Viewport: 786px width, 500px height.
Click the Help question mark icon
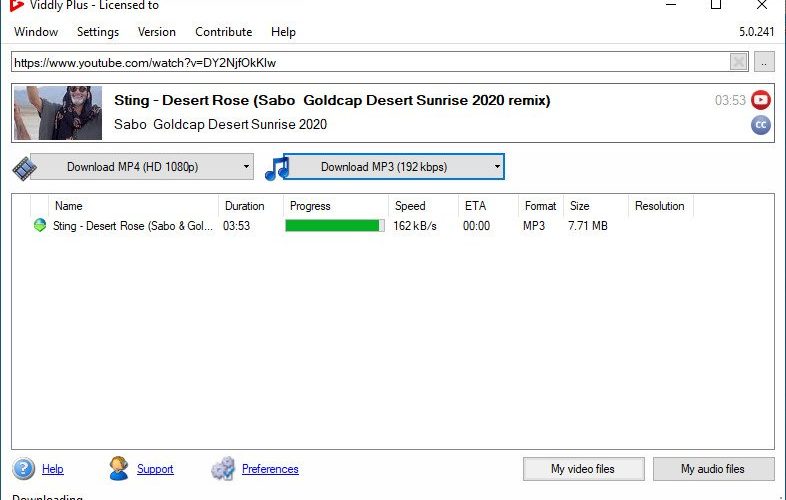(x=24, y=469)
